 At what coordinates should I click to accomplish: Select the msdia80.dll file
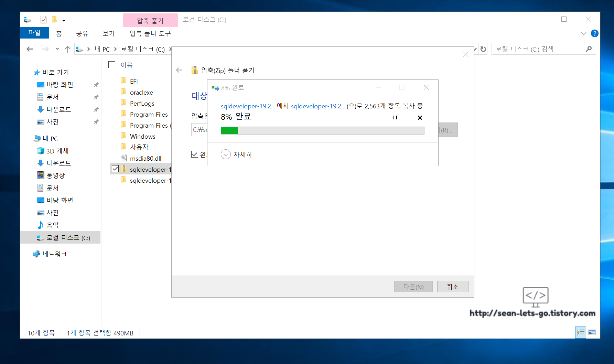point(145,158)
